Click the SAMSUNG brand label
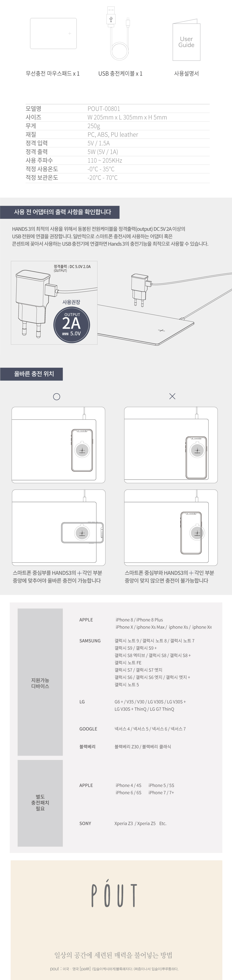This screenshot has height=980, width=232. [x=90, y=641]
